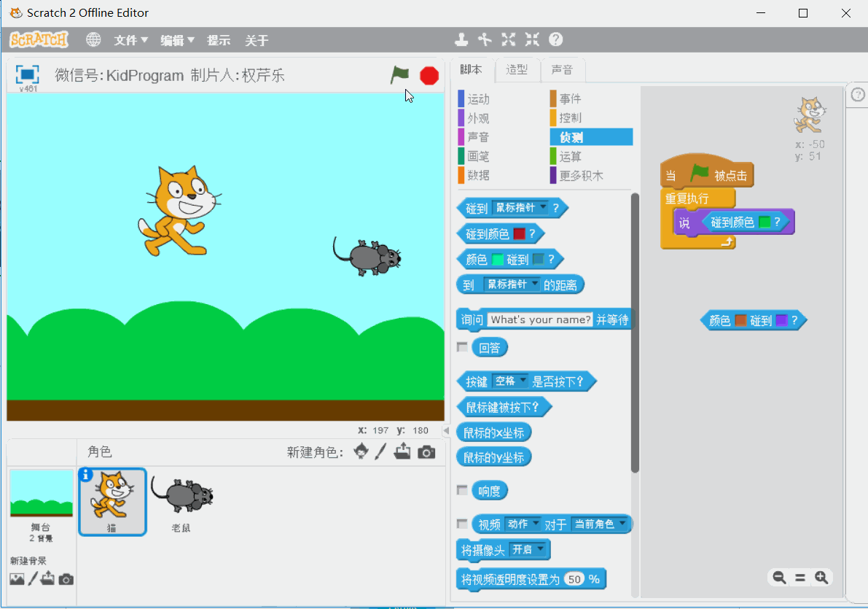Viewport: 868px width, 609px height.
Task: Click the What's your name? input field
Action: pyautogui.click(x=540, y=319)
